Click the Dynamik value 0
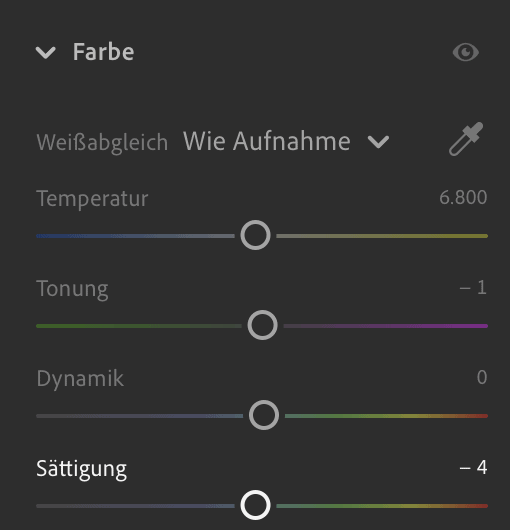The height and width of the screenshot is (530, 510). 482,378
